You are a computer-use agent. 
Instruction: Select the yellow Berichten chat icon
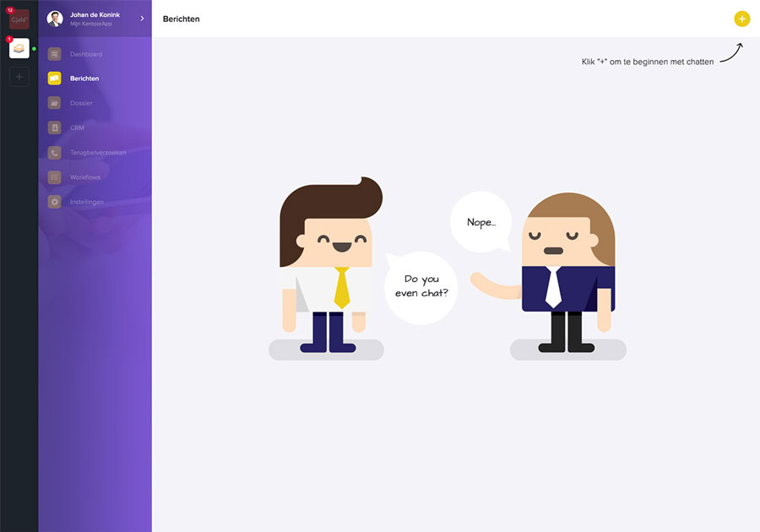54,79
